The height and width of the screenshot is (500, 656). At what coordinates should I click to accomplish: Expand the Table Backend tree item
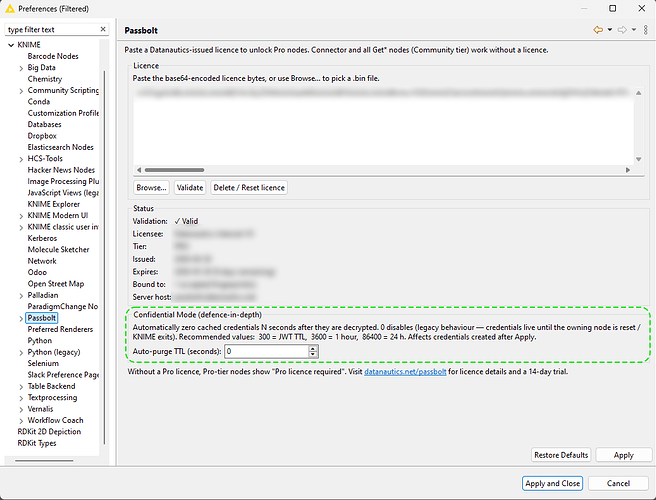[x=21, y=387]
